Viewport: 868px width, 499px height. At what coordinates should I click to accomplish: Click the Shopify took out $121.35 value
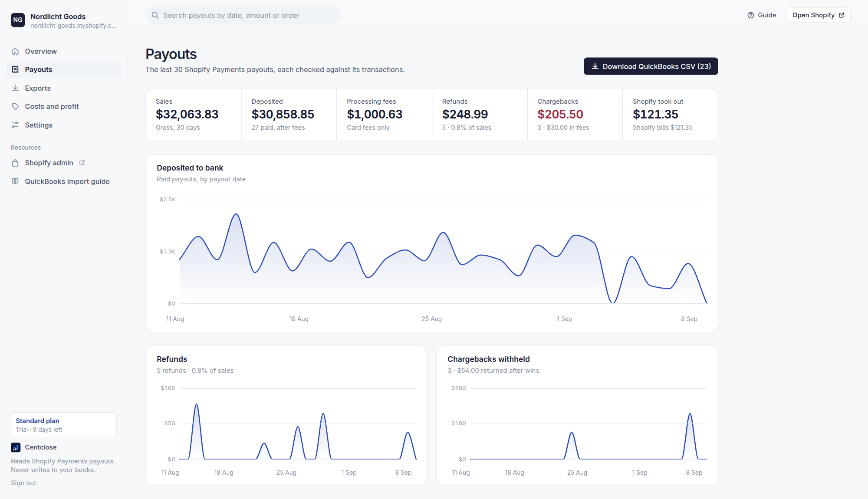(655, 114)
